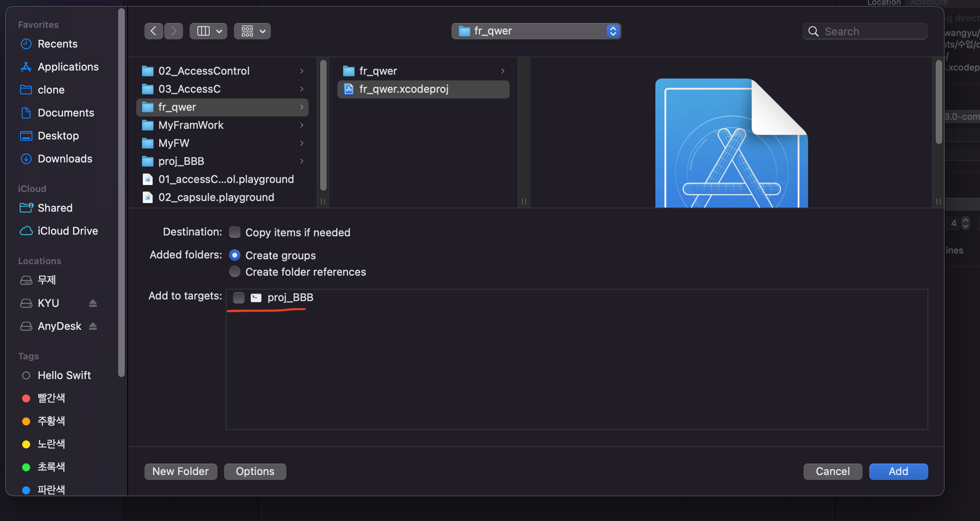Viewport: 980px width, 521px height.
Task: Enable Copy items if needed checkbox
Action: 235,232
